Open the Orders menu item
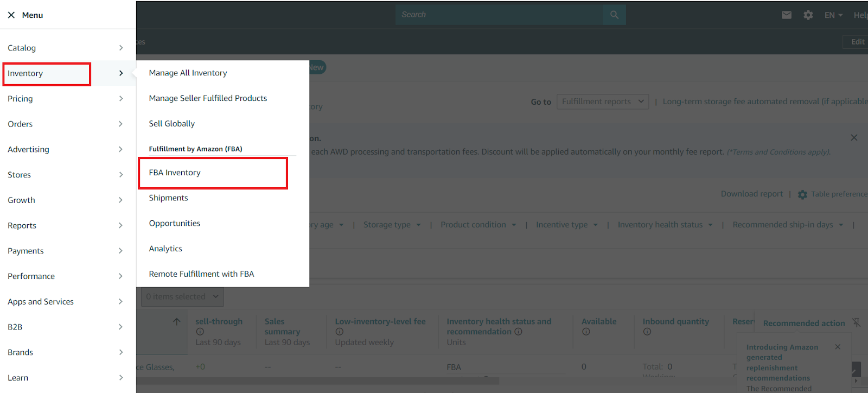This screenshot has height=393, width=868. click(x=20, y=124)
